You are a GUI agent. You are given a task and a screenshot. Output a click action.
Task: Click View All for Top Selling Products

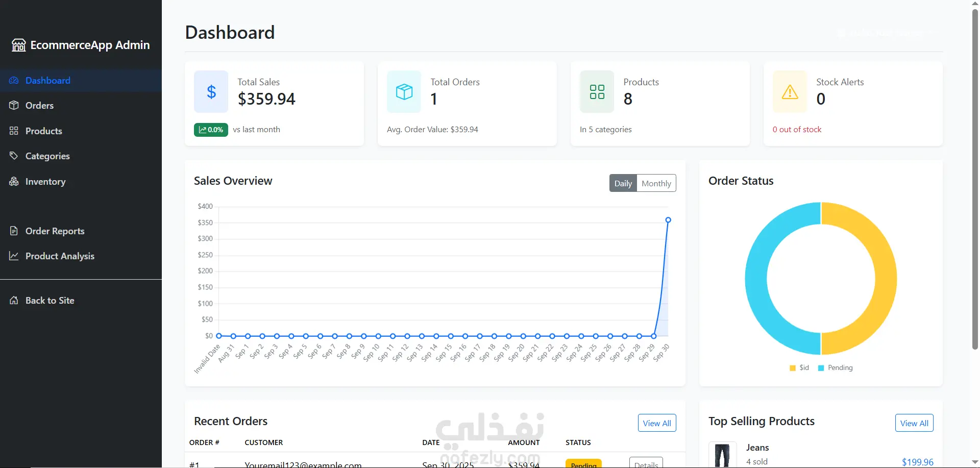click(x=914, y=423)
